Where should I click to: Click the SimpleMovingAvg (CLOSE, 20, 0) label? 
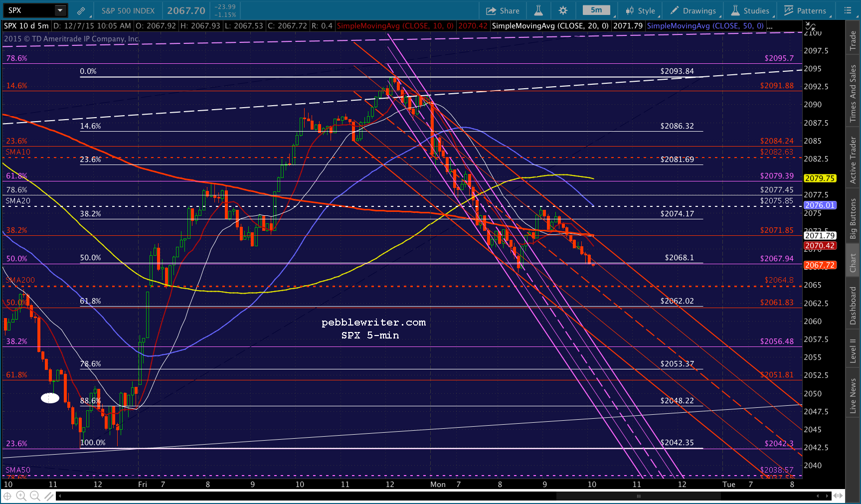[x=550, y=26]
